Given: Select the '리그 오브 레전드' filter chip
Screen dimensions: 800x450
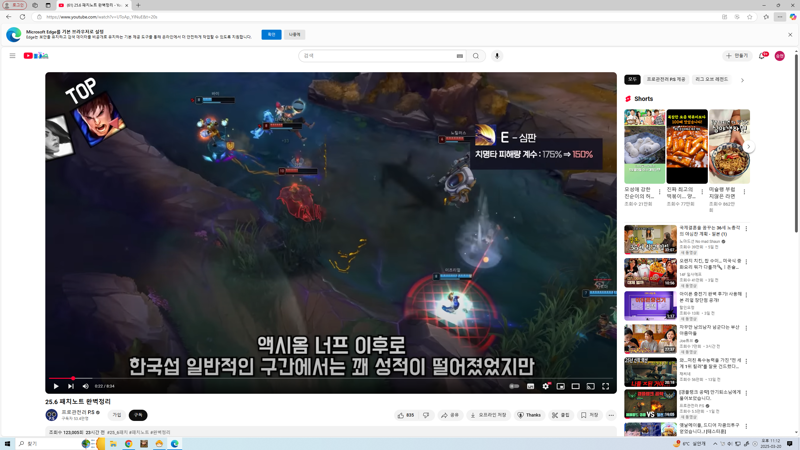Looking at the screenshot, I should point(712,80).
